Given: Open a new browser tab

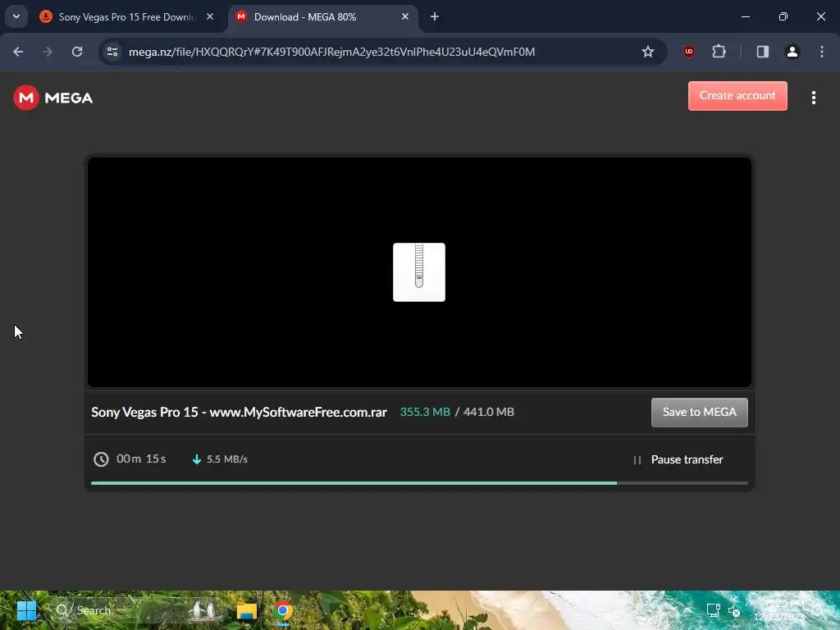Looking at the screenshot, I should pyautogui.click(x=435, y=16).
